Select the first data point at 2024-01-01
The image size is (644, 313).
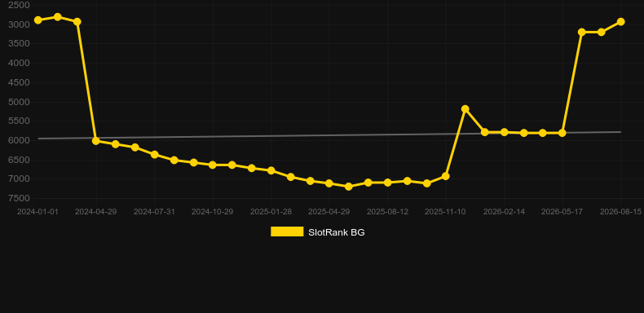pyautogui.click(x=38, y=20)
